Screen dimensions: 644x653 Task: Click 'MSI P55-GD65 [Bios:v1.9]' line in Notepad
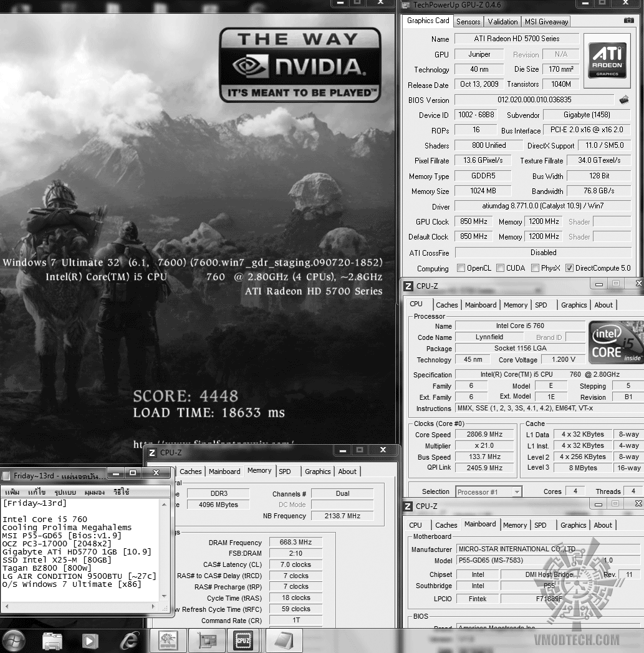(x=62, y=536)
